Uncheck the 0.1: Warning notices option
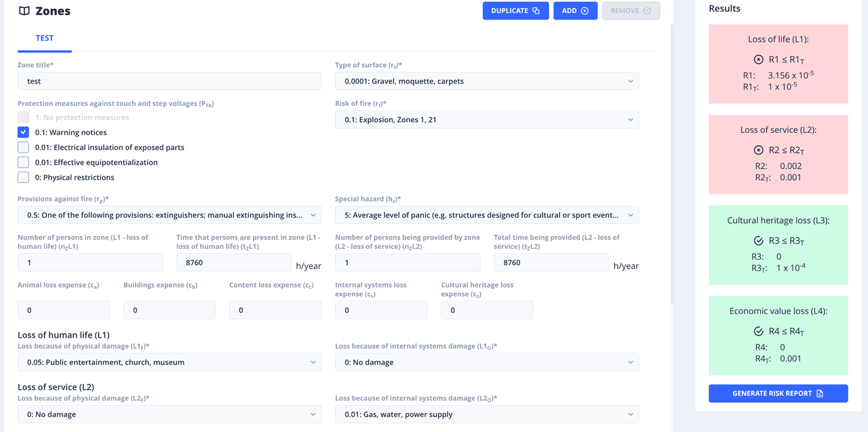 22,132
